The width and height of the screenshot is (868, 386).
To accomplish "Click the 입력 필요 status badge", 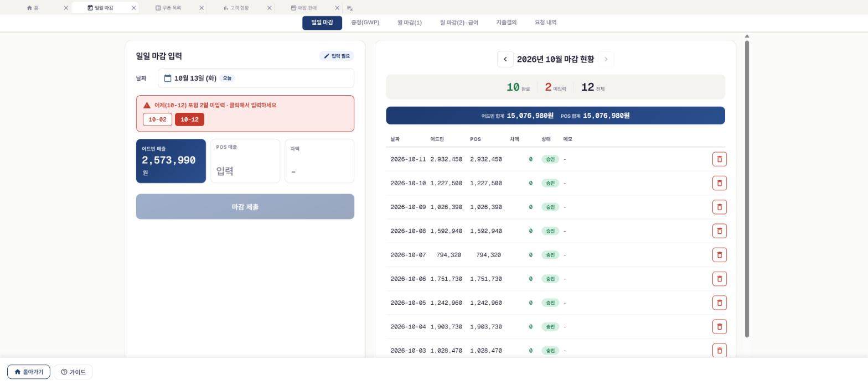I will coord(337,56).
